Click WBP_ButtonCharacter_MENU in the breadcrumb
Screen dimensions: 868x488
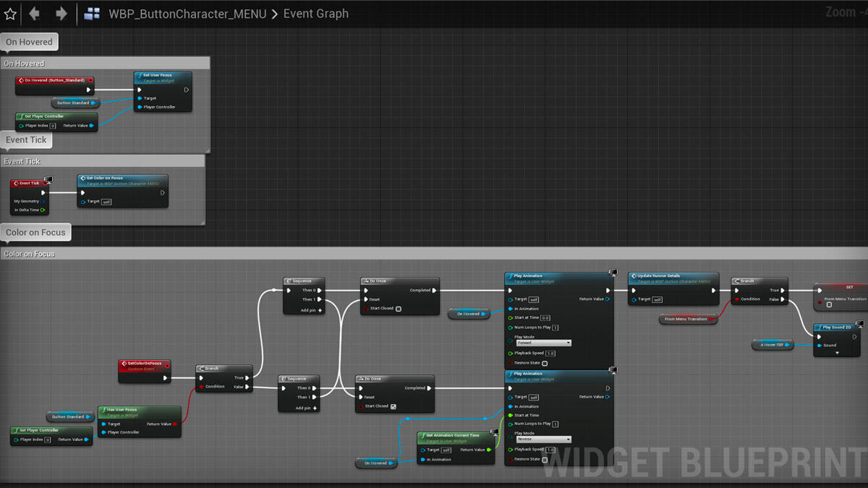pyautogui.click(x=187, y=14)
